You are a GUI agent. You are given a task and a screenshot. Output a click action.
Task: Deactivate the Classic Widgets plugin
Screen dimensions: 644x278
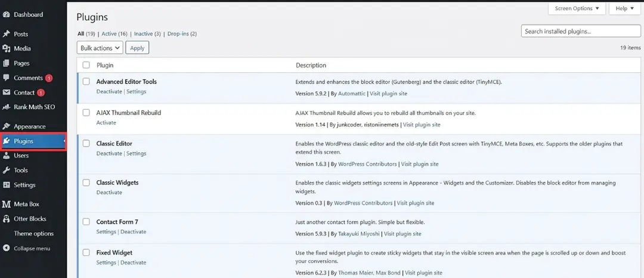(109, 193)
